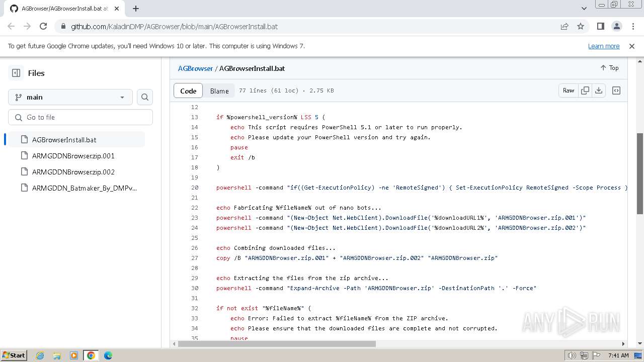Collapse the Files tree side panel icon

[x=16, y=73]
